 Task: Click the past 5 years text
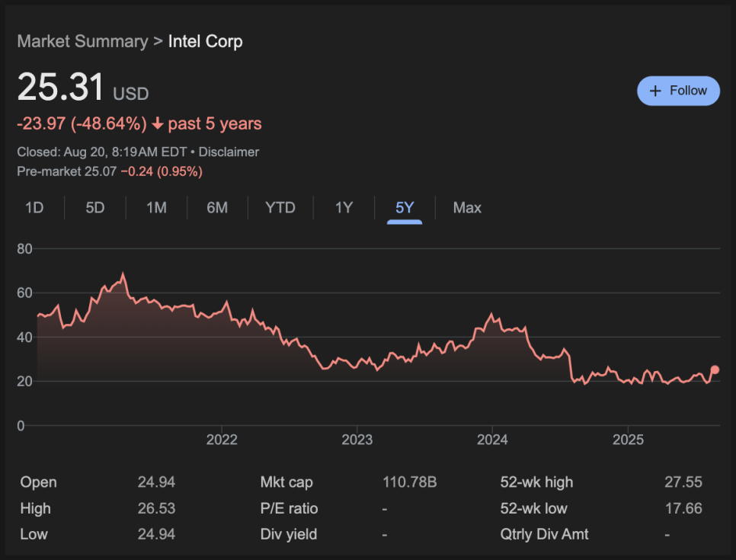click(x=215, y=123)
